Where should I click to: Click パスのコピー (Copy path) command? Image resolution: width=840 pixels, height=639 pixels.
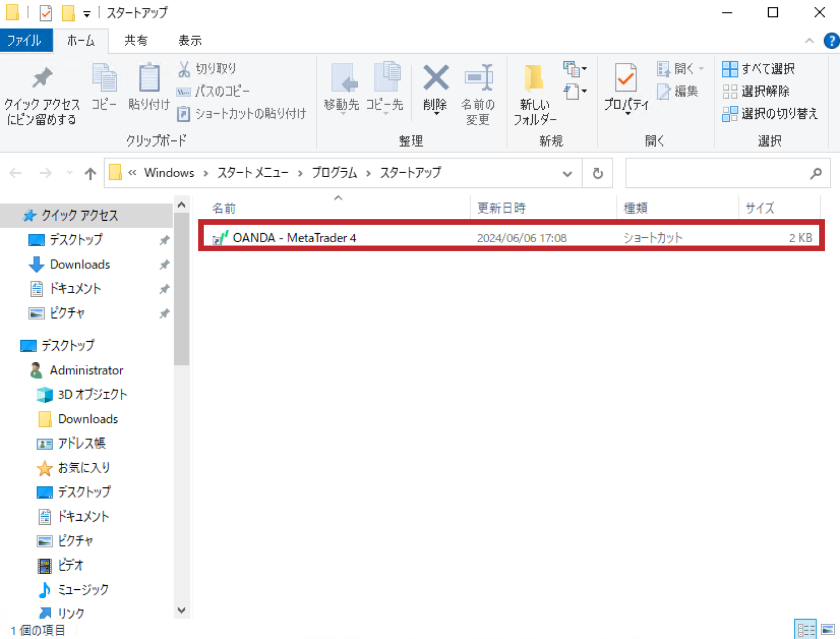[213, 91]
